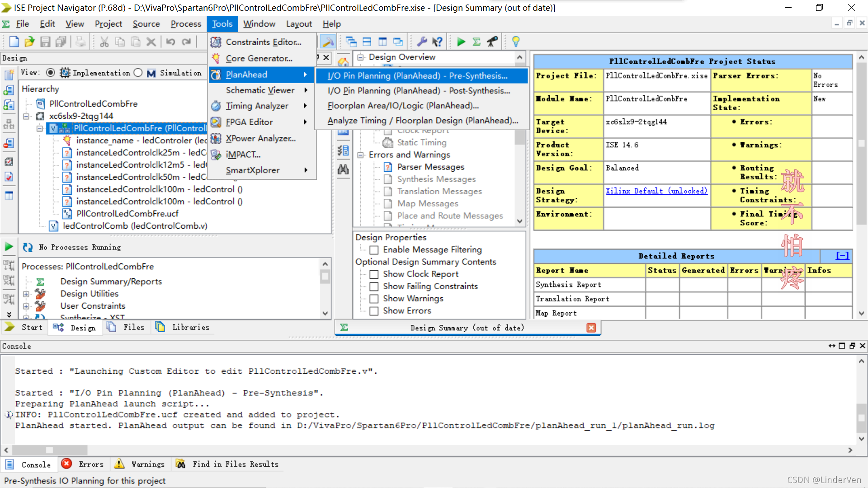Tick the Show Warnings checkbox
Screen dimensions: 868x488
[x=374, y=299]
